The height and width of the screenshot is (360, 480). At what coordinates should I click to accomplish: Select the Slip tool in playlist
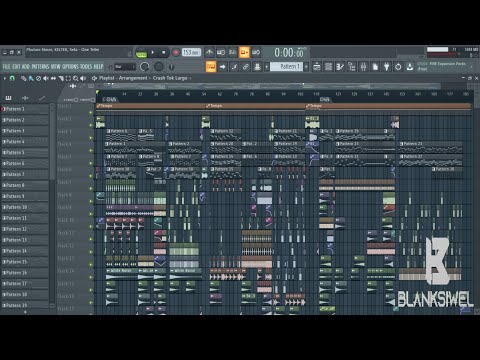[x=53, y=78]
